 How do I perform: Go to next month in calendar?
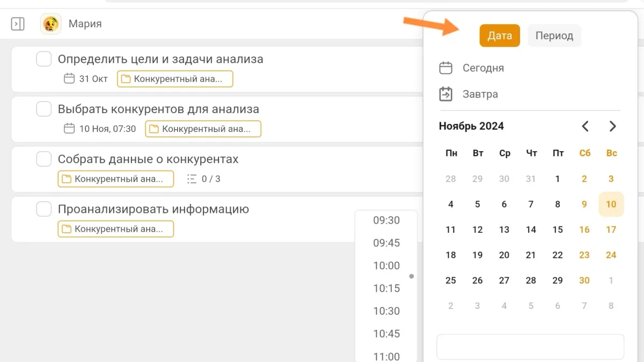click(x=612, y=127)
